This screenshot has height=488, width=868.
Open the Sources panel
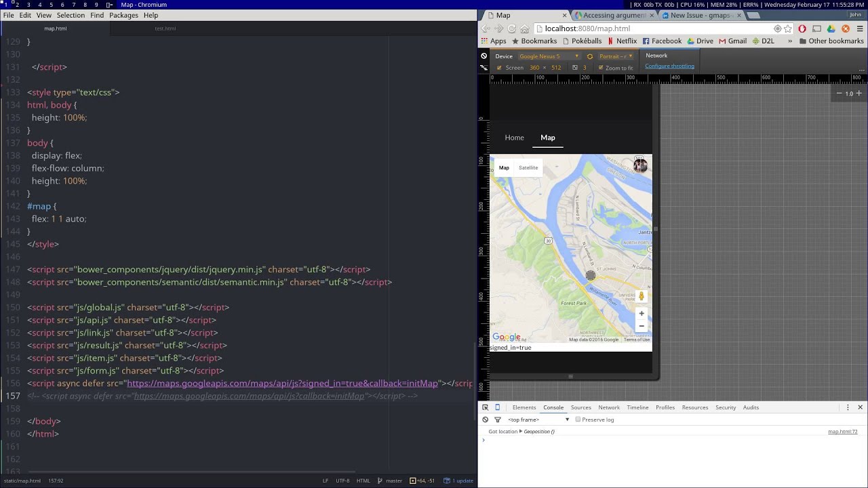click(x=580, y=407)
